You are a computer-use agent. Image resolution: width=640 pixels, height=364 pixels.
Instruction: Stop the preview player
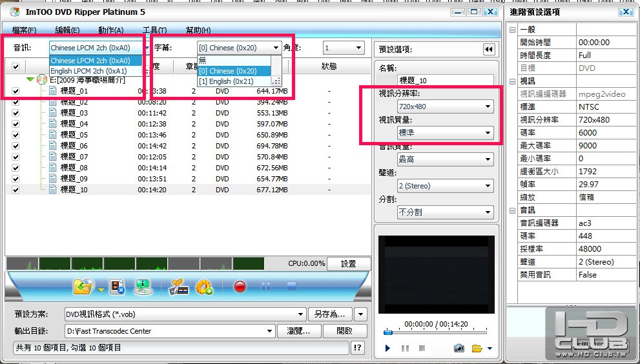422,348
